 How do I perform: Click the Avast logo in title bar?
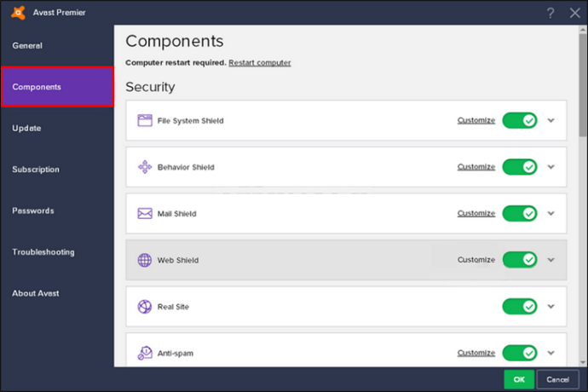coord(18,13)
